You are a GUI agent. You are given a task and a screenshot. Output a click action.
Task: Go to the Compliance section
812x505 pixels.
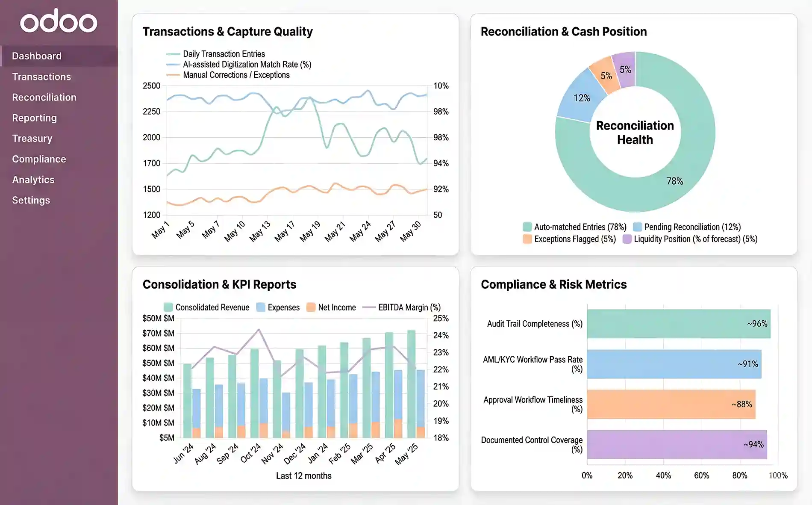(39, 159)
